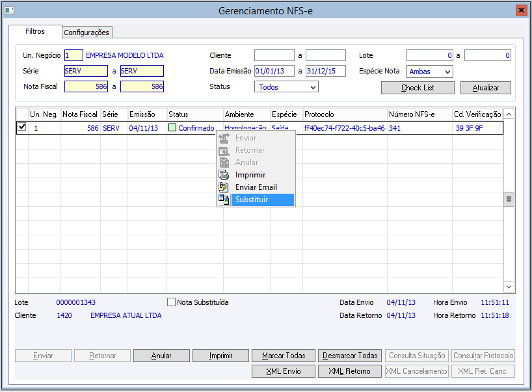Toggle the checkbox for nota fiscal 586 row
This screenshot has height=392, width=532.
pos(21,127)
